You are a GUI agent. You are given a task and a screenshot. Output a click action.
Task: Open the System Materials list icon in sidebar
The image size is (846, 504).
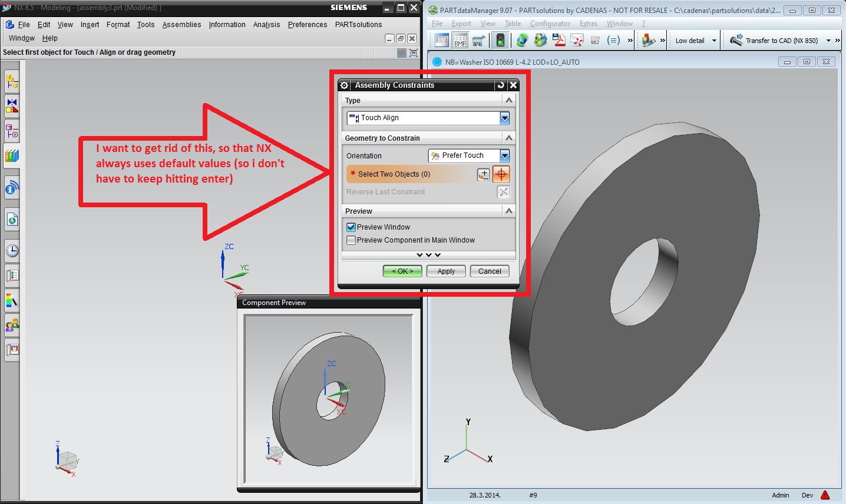tap(12, 275)
